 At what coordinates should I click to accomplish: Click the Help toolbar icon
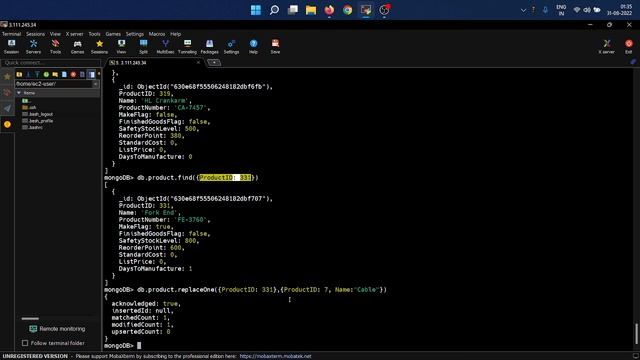(x=253, y=47)
